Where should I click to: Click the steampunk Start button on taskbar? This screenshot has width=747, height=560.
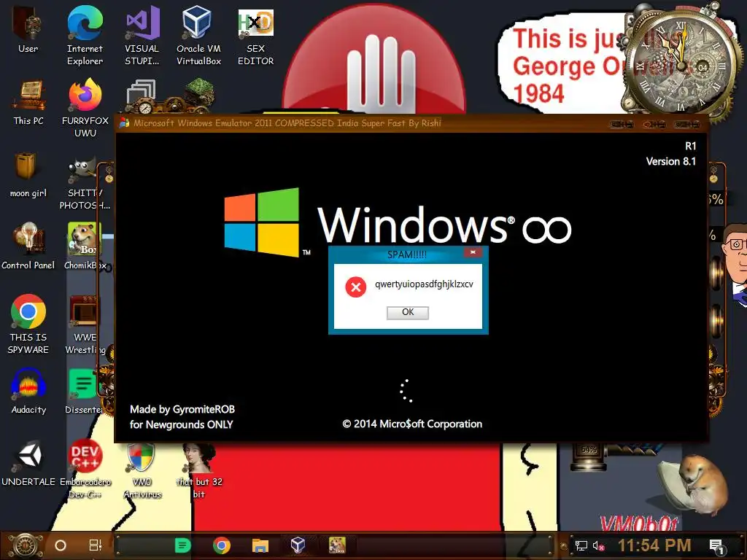[x=26, y=545]
